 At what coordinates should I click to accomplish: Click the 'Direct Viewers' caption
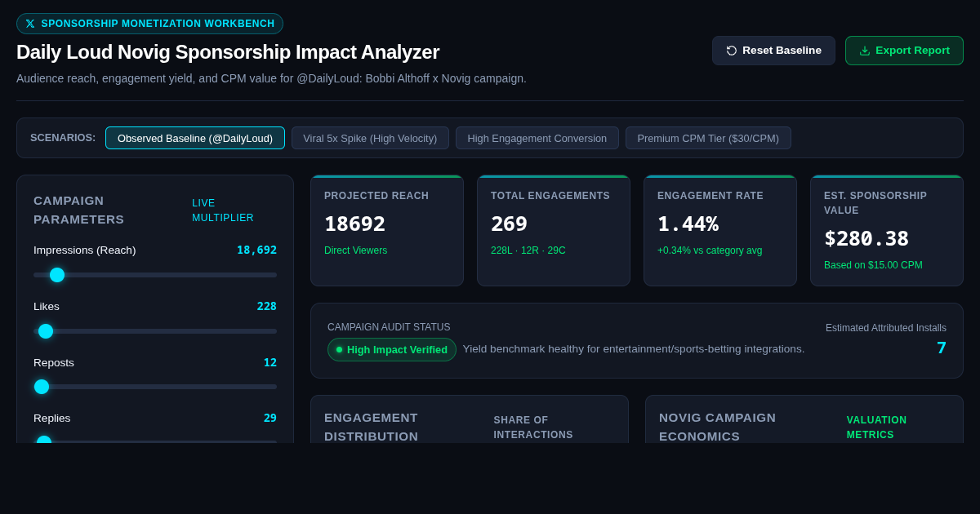point(356,250)
